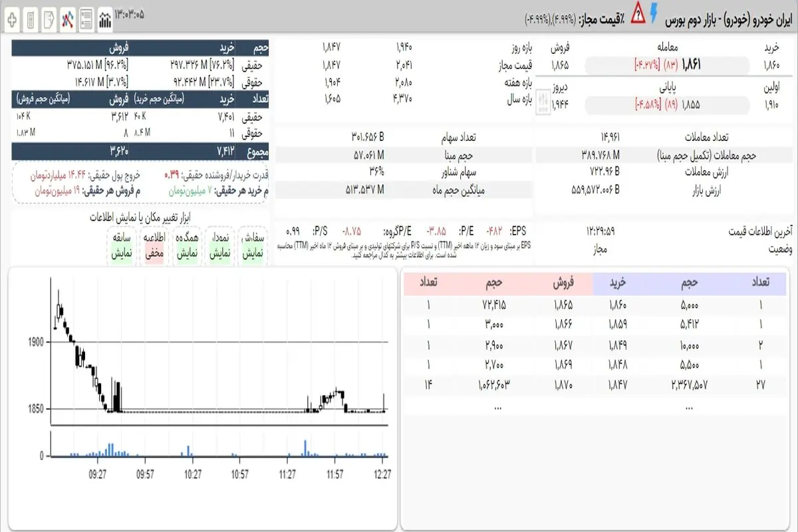Click the P/E value -3.85
The image size is (798, 532).
tap(436, 231)
